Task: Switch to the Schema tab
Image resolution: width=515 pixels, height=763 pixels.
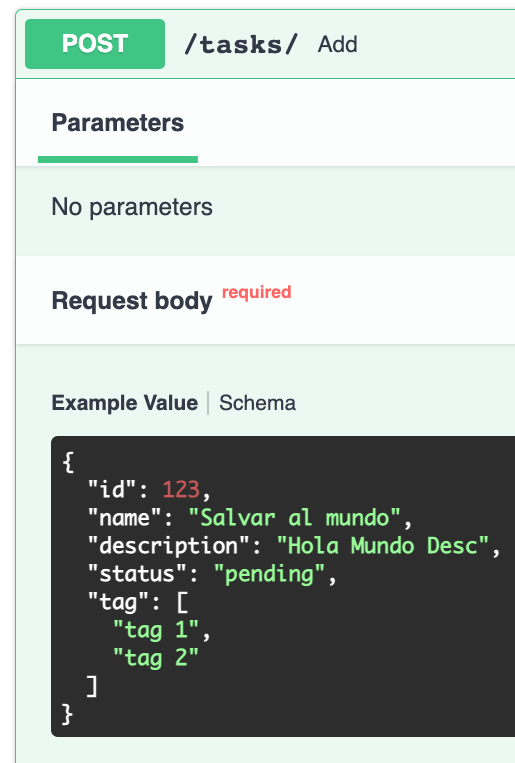Action: pos(257,403)
